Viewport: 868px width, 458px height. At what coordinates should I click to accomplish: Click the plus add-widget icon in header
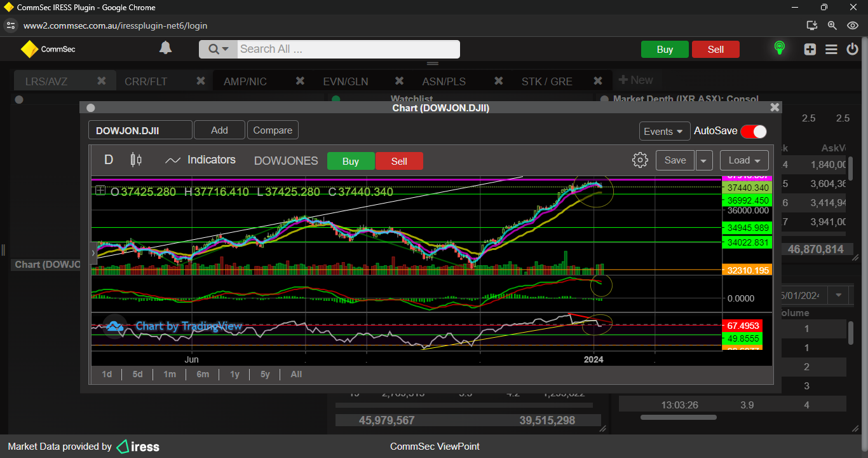click(x=810, y=49)
